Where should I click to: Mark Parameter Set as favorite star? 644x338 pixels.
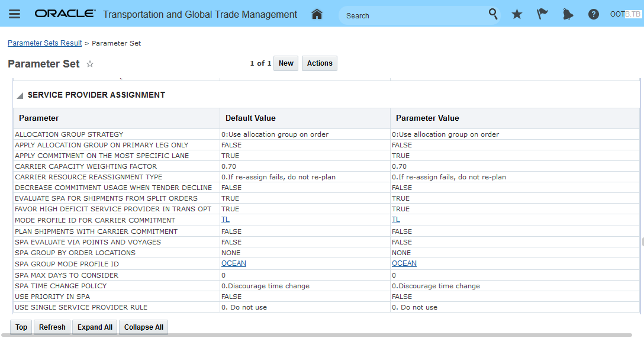pyautogui.click(x=90, y=64)
